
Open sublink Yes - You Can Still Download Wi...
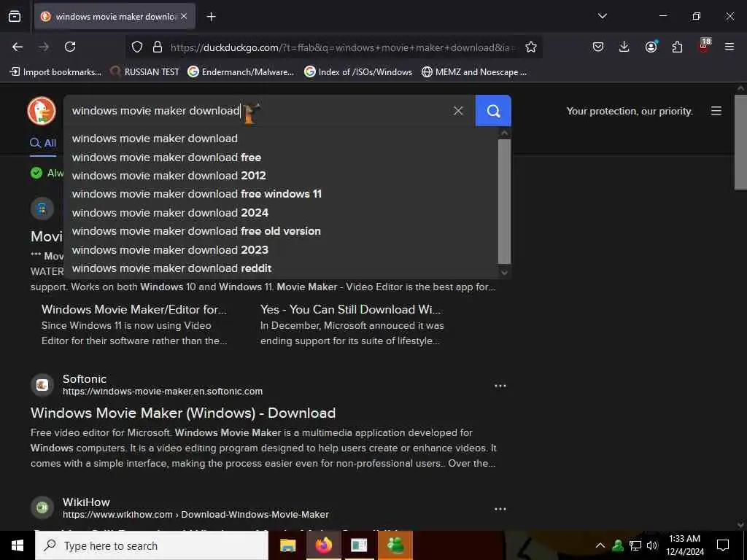coord(351,309)
